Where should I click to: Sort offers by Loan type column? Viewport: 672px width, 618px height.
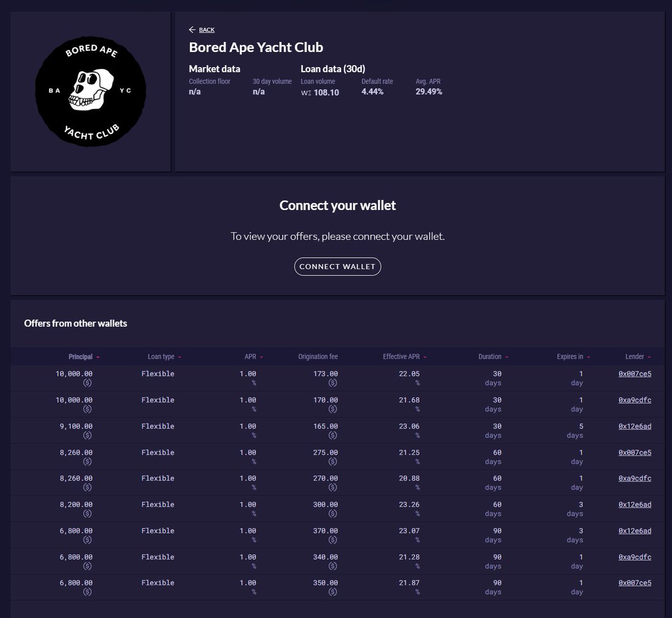pyautogui.click(x=165, y=357)
